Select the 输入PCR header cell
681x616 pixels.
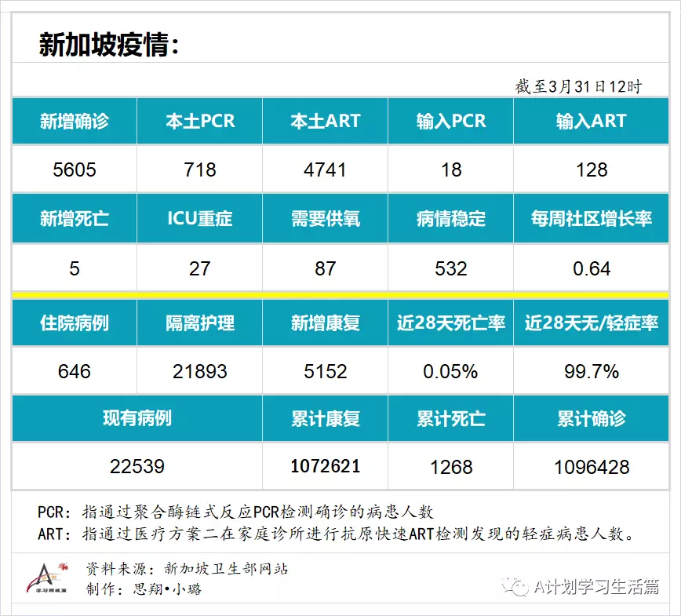[450, 121]
